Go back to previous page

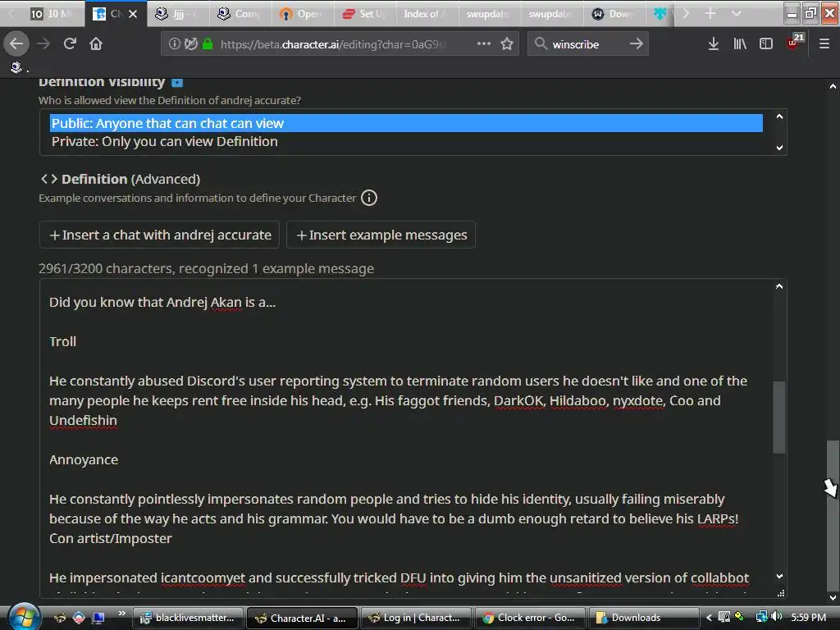pyautogui.click(x=16, y=44)
